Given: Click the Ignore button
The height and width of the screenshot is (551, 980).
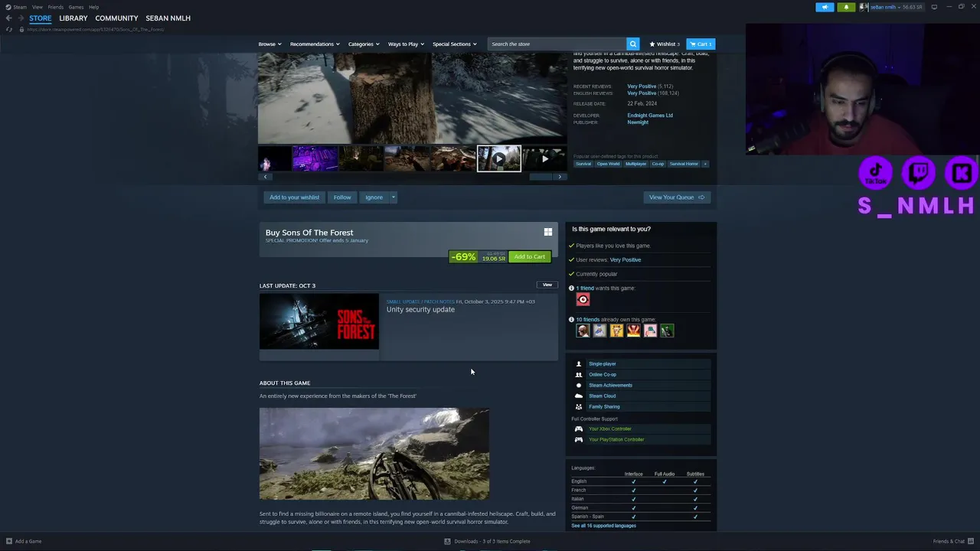Looking at the screenshot, I should (374, 197).
